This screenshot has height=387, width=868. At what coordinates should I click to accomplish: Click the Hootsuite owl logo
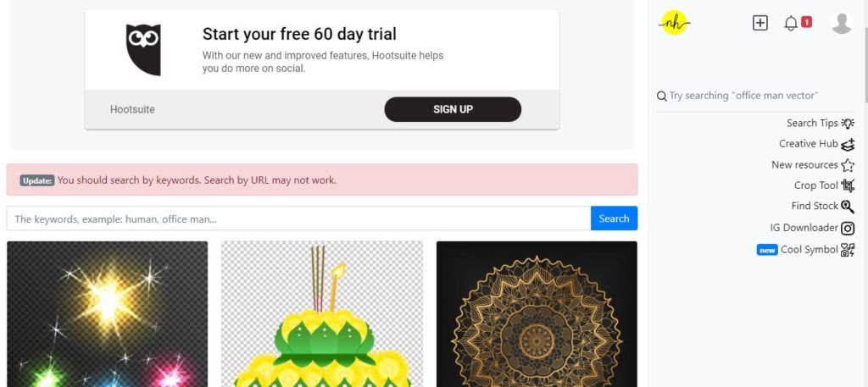143,50
